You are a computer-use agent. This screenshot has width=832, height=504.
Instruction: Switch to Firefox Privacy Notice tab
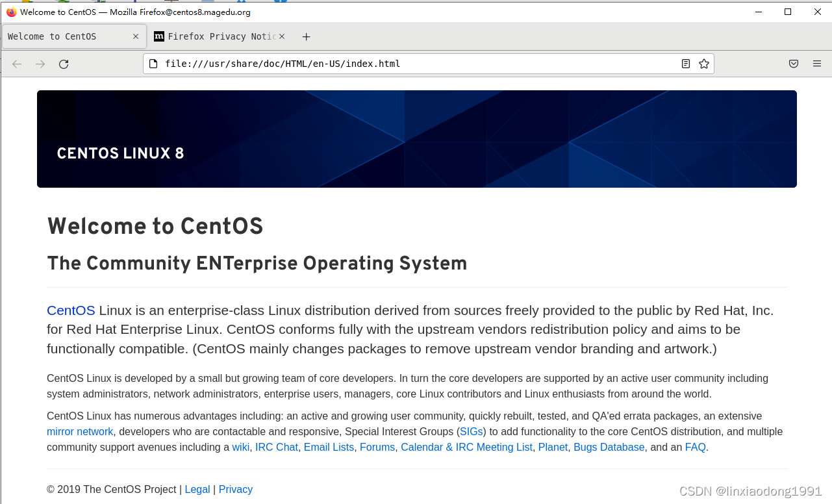point(220,36)
